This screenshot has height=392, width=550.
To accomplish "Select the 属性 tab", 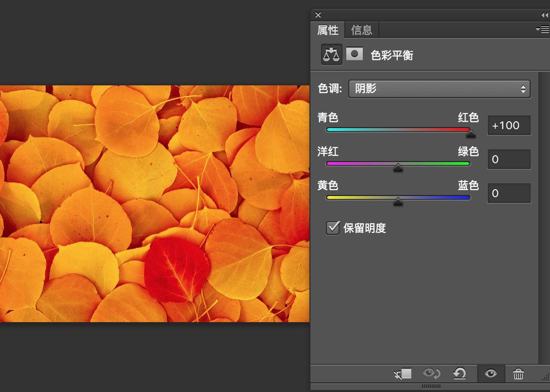I will tap(327, 30).
